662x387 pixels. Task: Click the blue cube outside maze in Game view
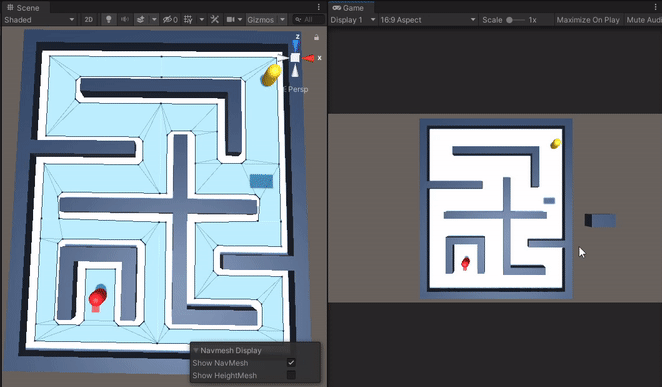point(600,220)
